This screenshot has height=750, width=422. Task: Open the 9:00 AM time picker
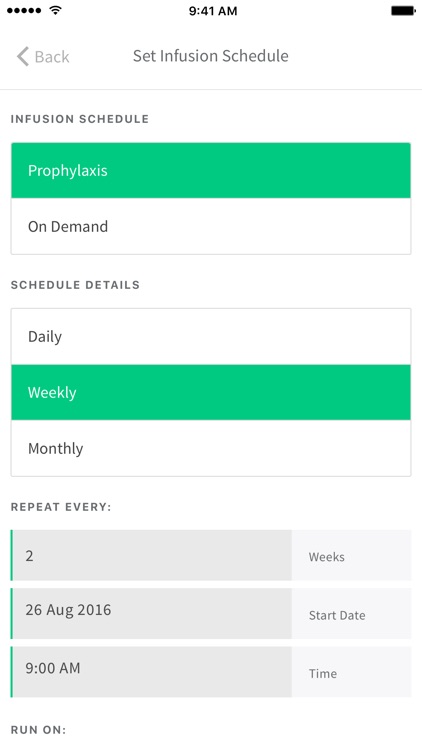[x=151, y=672]
